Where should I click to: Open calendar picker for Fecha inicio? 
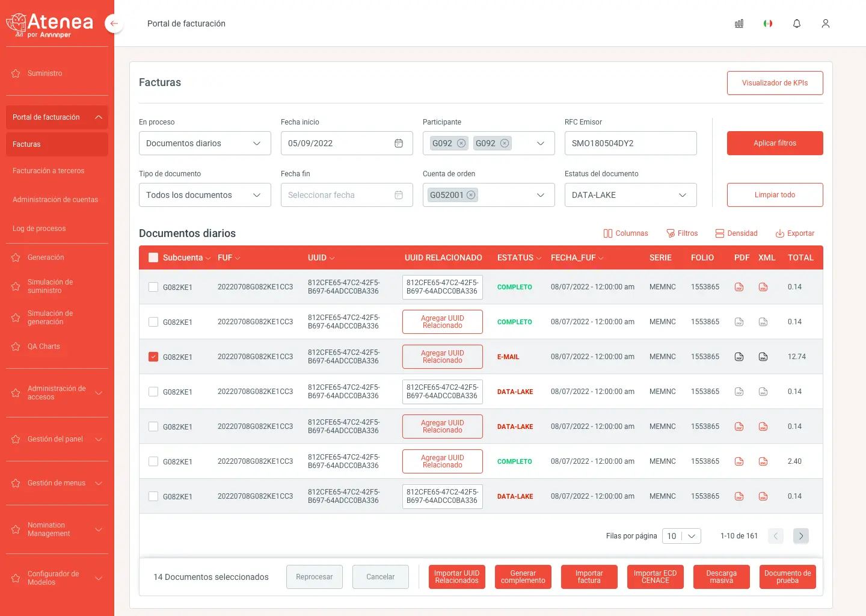399,143
